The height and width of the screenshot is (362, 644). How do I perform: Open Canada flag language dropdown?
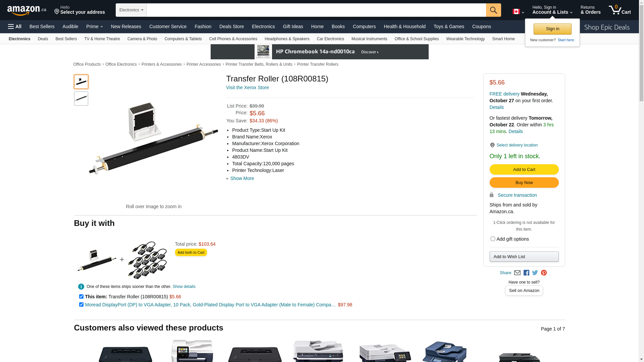coord(518,12)
